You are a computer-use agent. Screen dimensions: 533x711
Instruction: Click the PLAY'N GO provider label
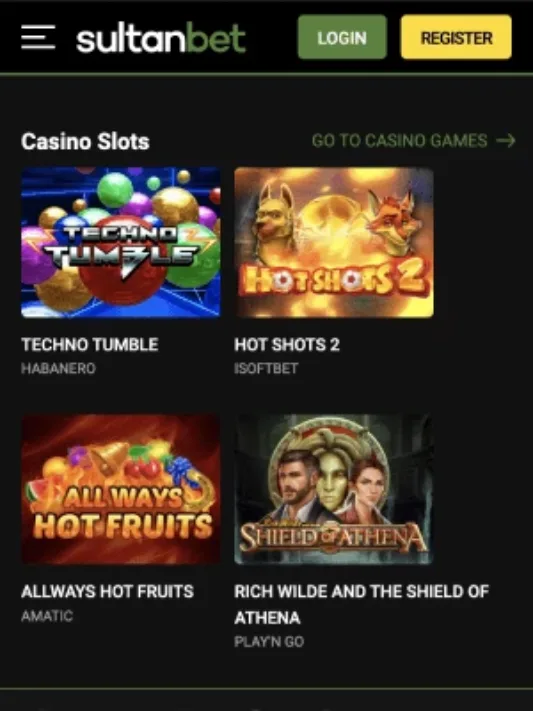269,642
